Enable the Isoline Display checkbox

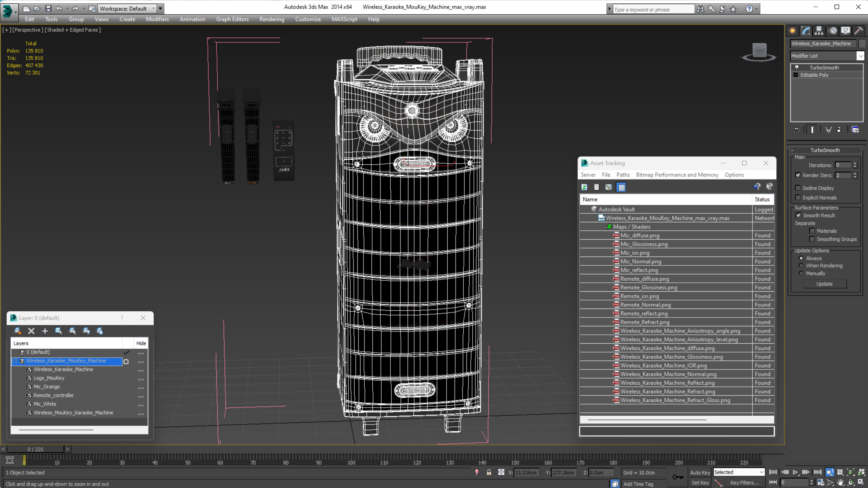pyautogui.click(x=798, y=188)
